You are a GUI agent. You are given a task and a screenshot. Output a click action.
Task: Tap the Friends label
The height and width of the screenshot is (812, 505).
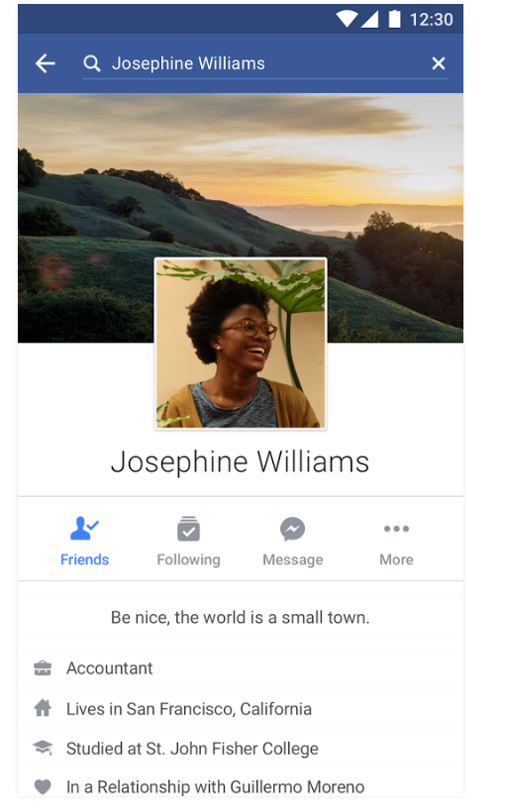point(84,559)
